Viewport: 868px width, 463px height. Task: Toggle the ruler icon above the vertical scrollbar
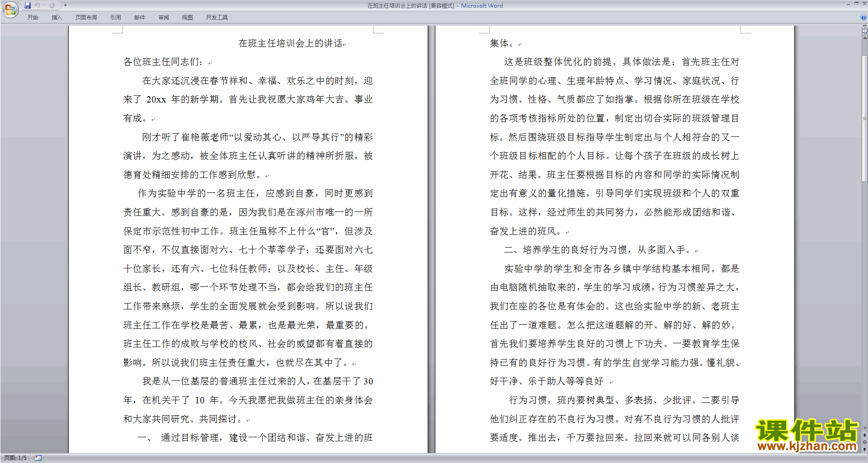(865, 31)
